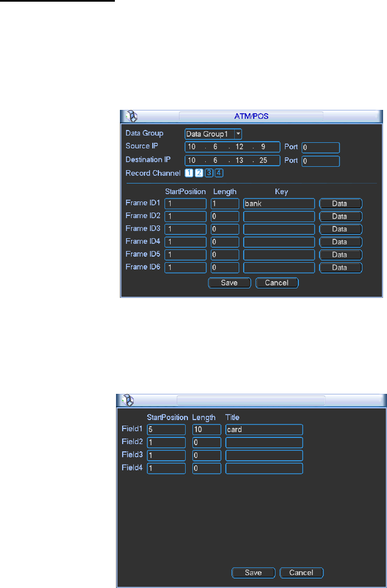Open Data settings for Frame ID5
The image size is (387, 588).
[x=341, y=254]
